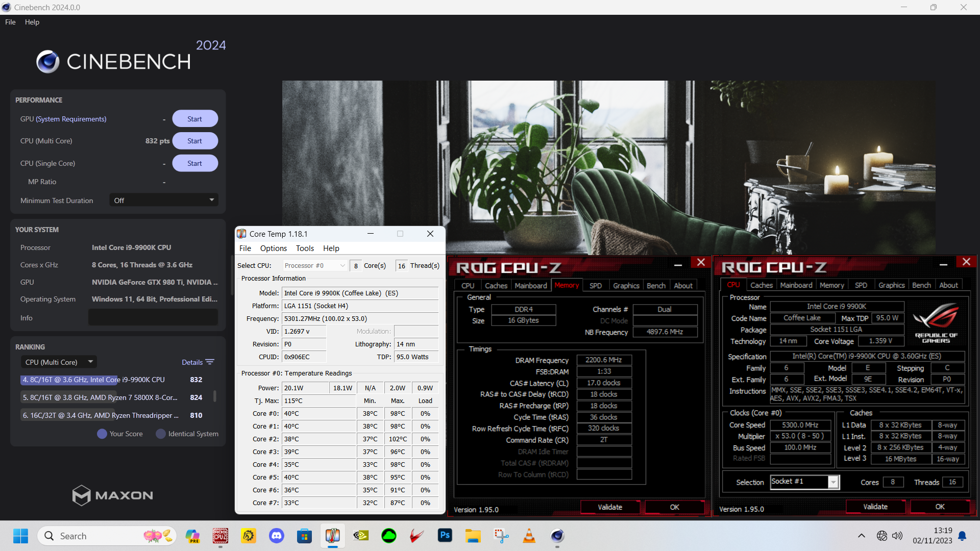Switch to Cinebench in the taskbar
This screenshot has height=551, width=980.
(x=557, y=536)
